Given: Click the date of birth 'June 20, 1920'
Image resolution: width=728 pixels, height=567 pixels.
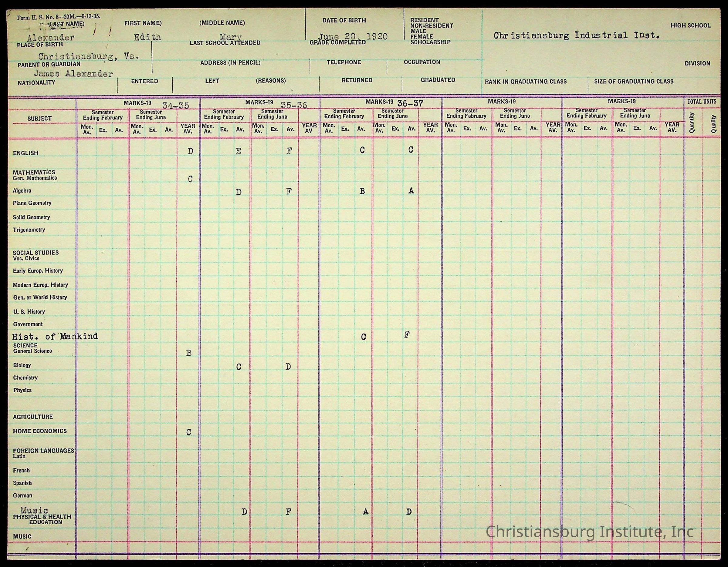Looking at the screenshot, I should tap(353, 36).
